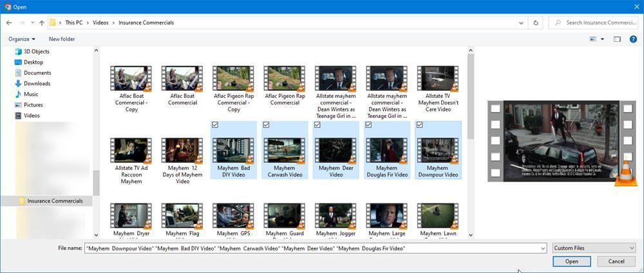Viewport: 644px width, 273px height.
Task: Click navigation pane scroll down arrow
Action: (96, 235)
